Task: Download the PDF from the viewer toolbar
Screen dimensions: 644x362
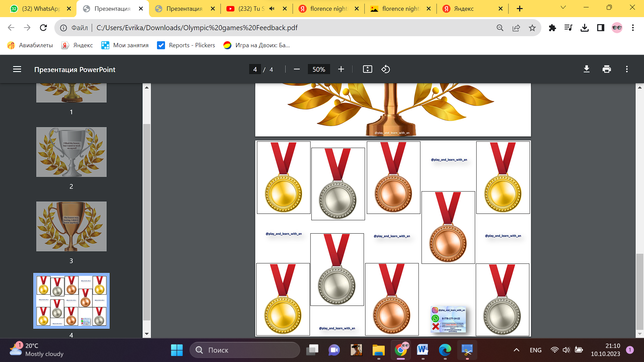Action: tap(586, 69)
